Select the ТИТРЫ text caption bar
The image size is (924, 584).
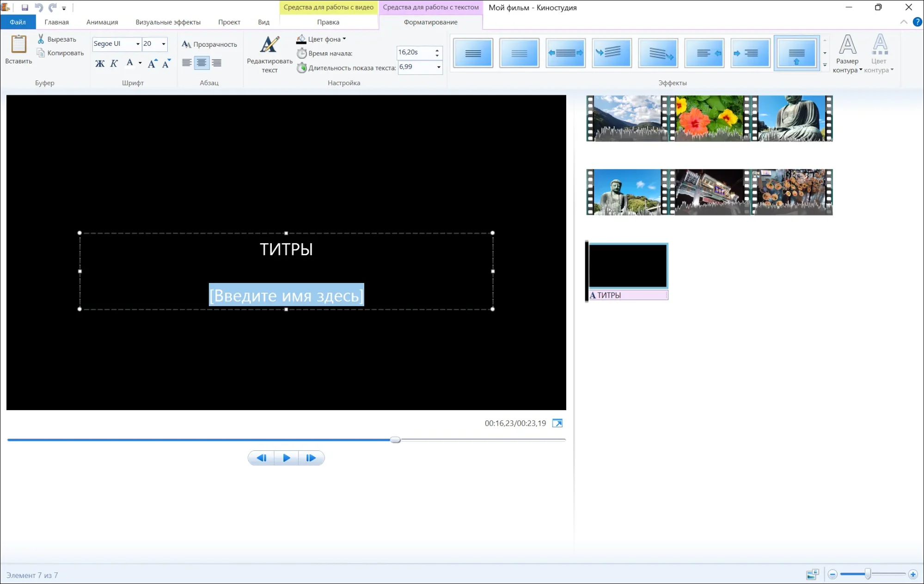(x=628, y=295)
